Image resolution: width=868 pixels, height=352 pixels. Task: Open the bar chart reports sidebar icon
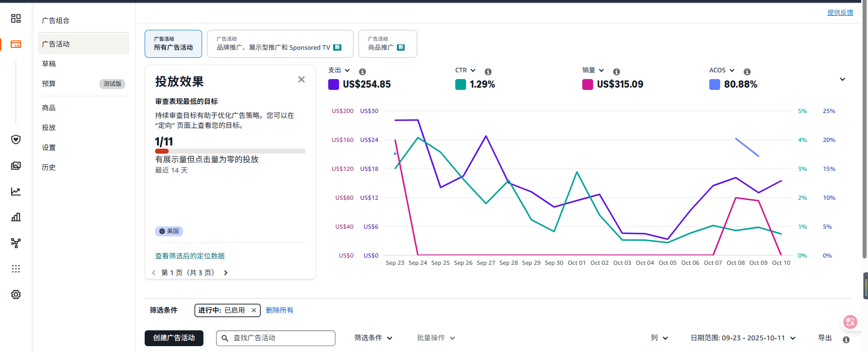(x=16, y=217)
